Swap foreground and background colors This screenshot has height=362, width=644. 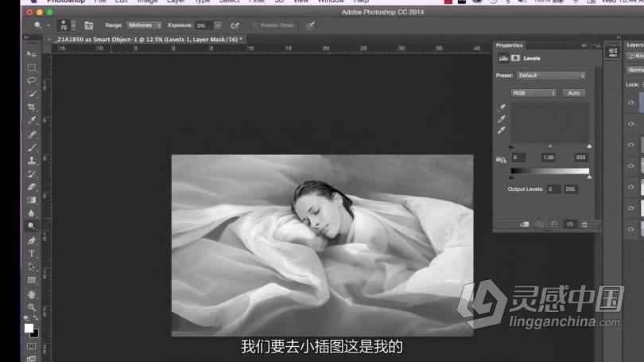(x=35, y=318)
